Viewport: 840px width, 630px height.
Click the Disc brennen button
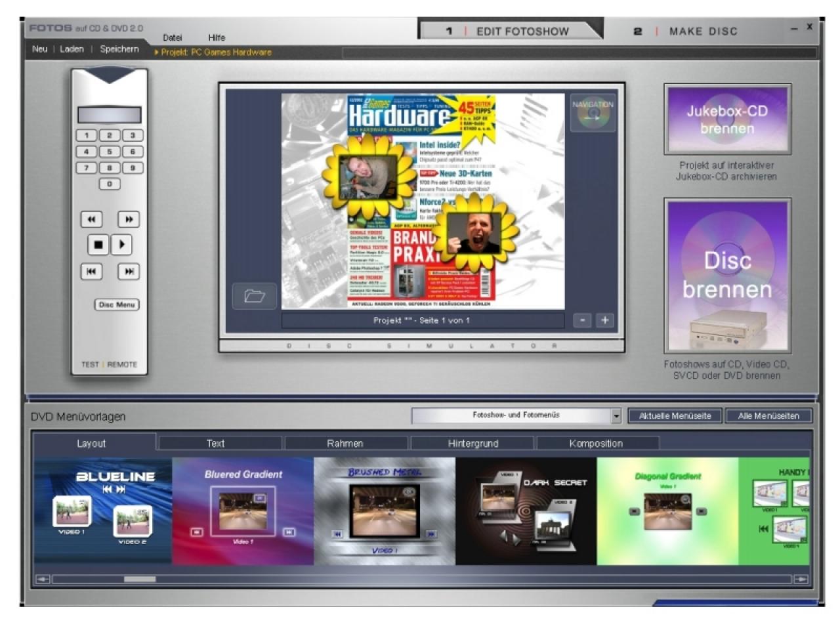[x=727, y=276]
